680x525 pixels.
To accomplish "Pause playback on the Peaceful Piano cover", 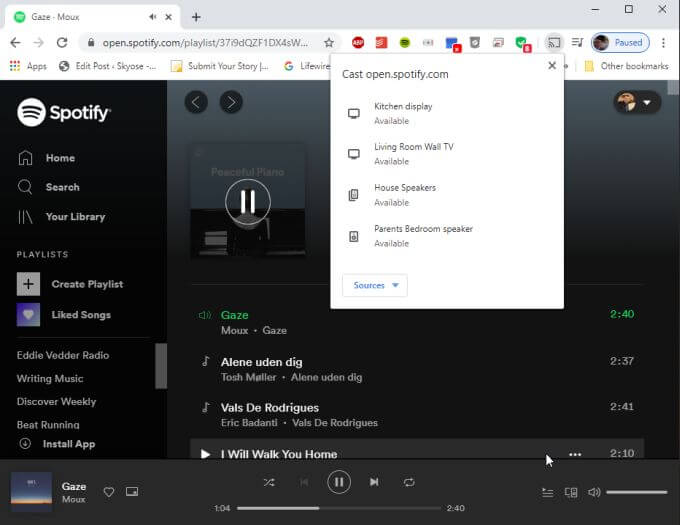I will [248, 202].
